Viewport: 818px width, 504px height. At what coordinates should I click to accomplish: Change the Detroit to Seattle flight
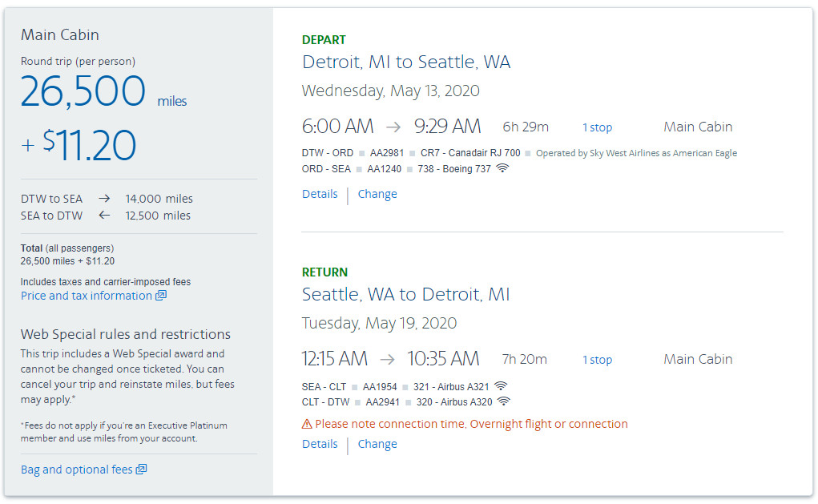click(x=377, y=194)
